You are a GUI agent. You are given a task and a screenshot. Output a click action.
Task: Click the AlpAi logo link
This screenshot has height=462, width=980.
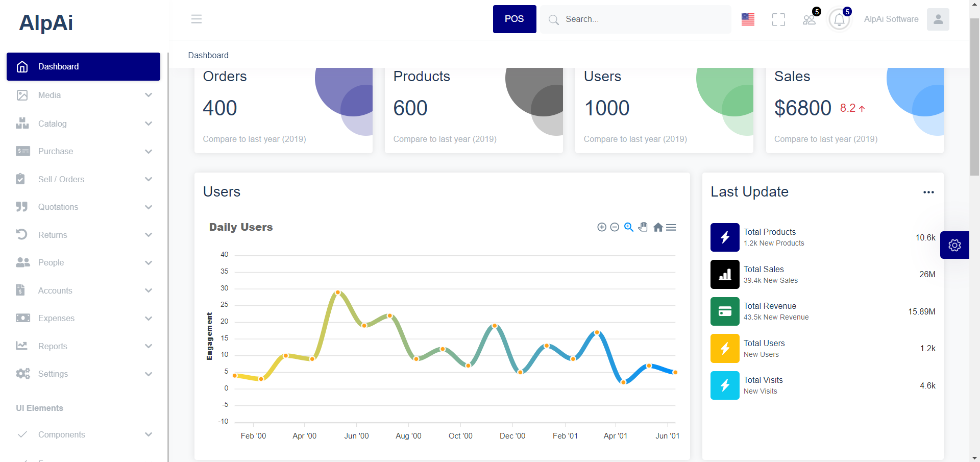point(46,23)
